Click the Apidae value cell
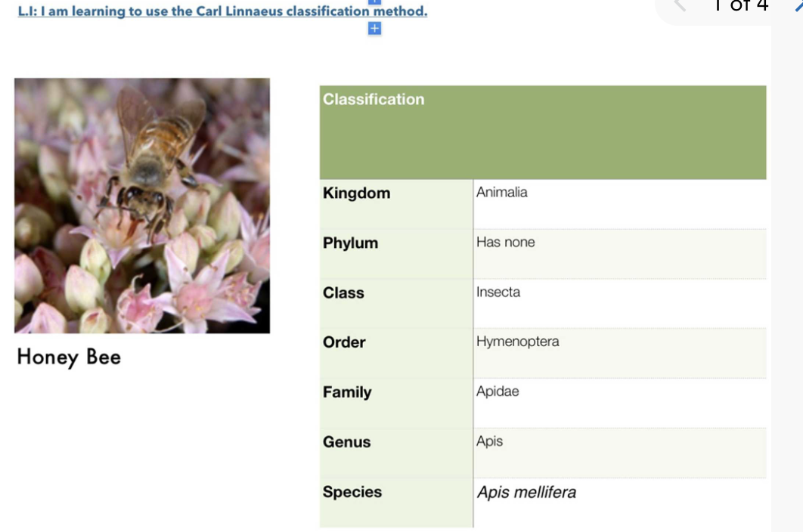The height and width of the screenshot is (532, 803). [x=620, y=403]
